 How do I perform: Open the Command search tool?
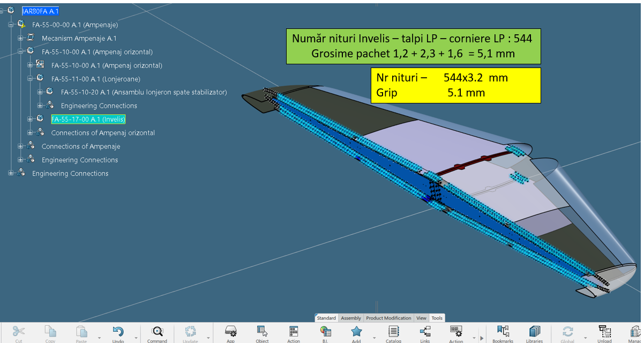pos(157,332)
